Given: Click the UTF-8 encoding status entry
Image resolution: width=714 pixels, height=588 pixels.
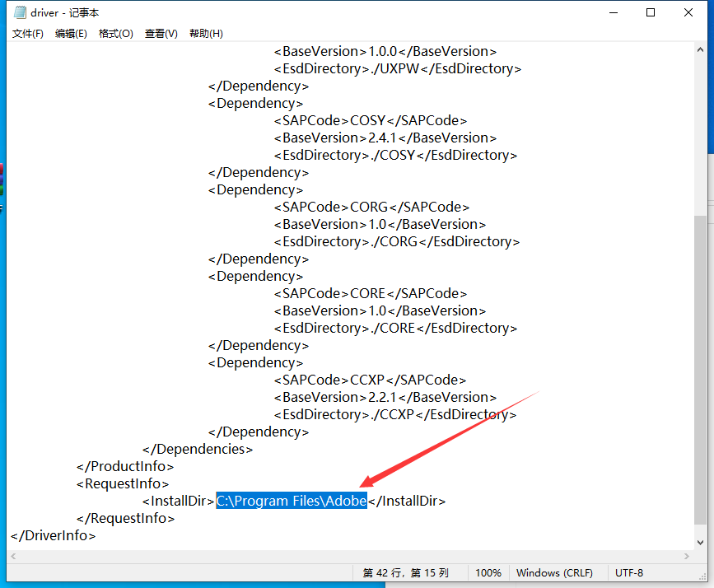Looking at the screenshot, I should 629,573.
